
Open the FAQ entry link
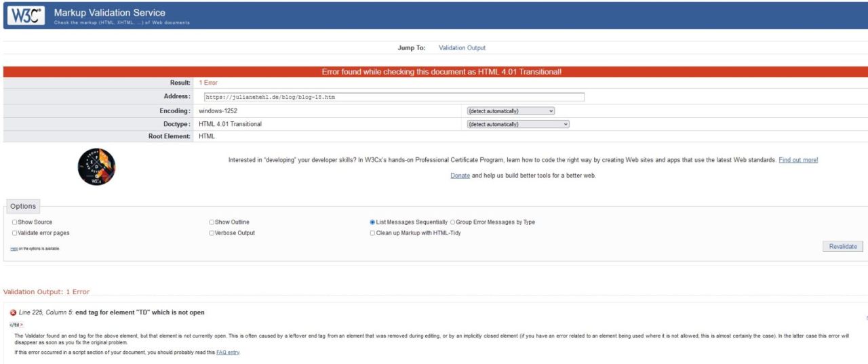point(228,352)
